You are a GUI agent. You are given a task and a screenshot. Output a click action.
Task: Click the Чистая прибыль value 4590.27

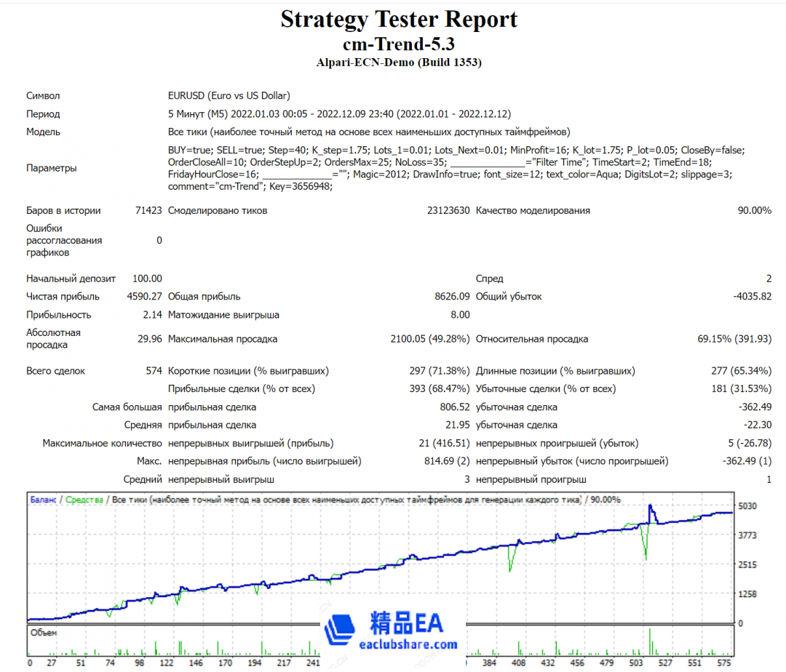[144, 297]
